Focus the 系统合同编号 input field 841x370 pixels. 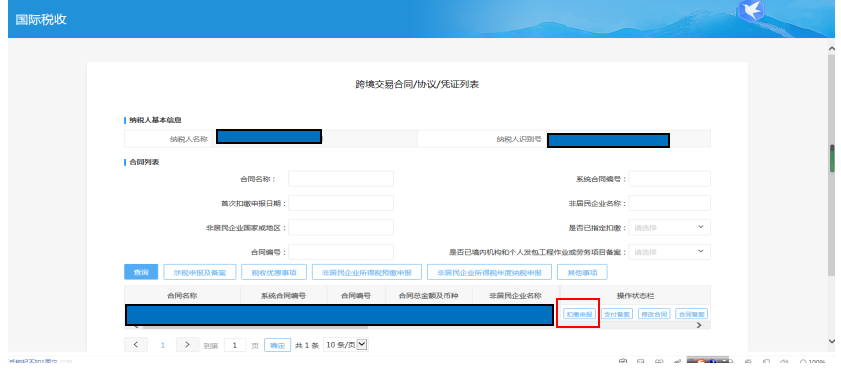point(669,179)
